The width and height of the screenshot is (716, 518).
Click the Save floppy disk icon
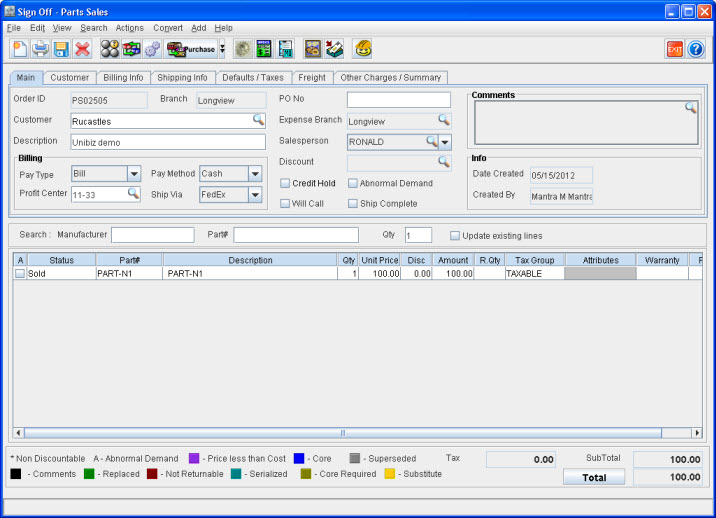point(61,49)
